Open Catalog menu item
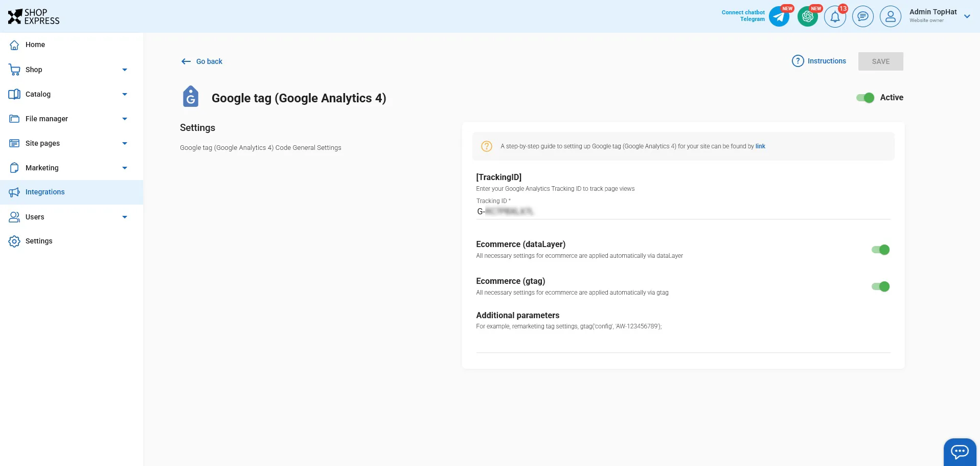 click(x=72, y=94)
